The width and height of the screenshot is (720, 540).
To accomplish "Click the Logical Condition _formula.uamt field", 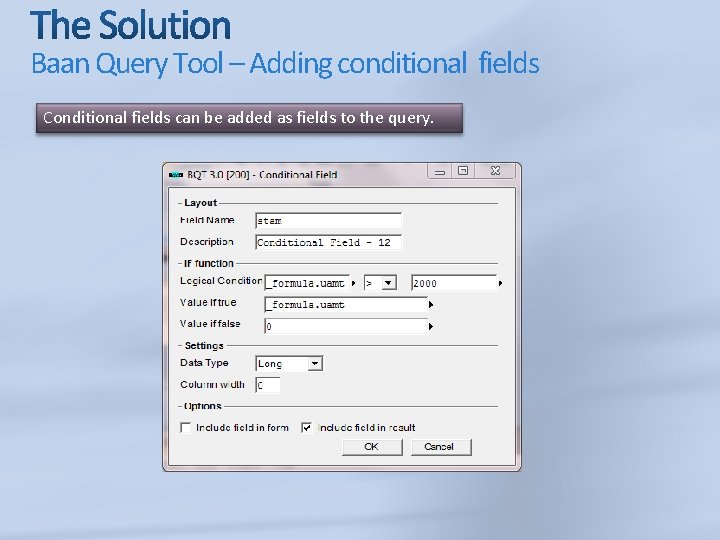I will tap(307, 283).
